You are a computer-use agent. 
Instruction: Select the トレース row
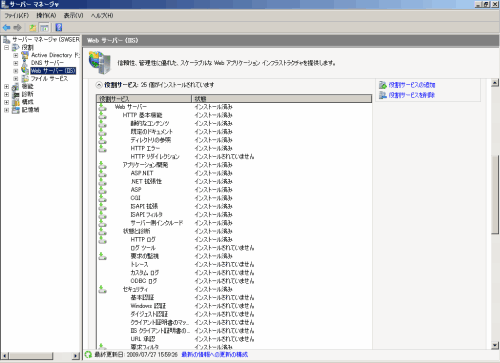pyautogui.click(x=234, y=264)
